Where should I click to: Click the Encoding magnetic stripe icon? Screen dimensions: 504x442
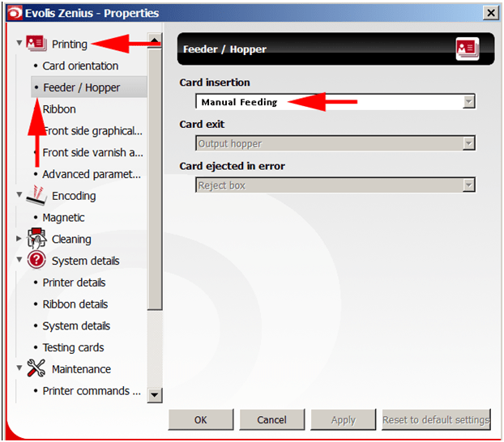click(x=36, y=195)
